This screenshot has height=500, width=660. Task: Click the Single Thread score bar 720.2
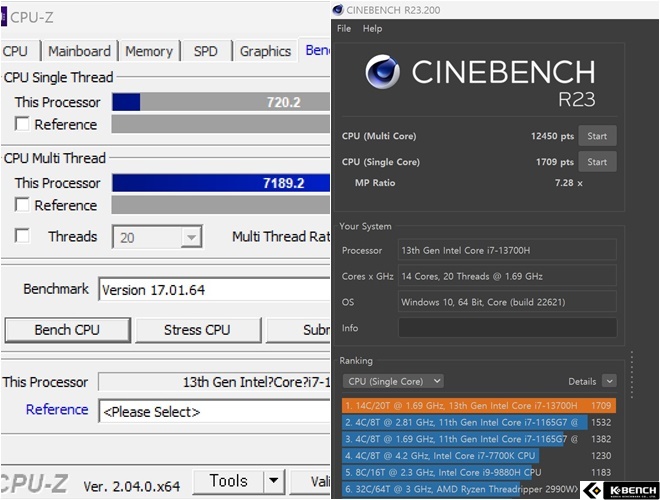(221, 102)
